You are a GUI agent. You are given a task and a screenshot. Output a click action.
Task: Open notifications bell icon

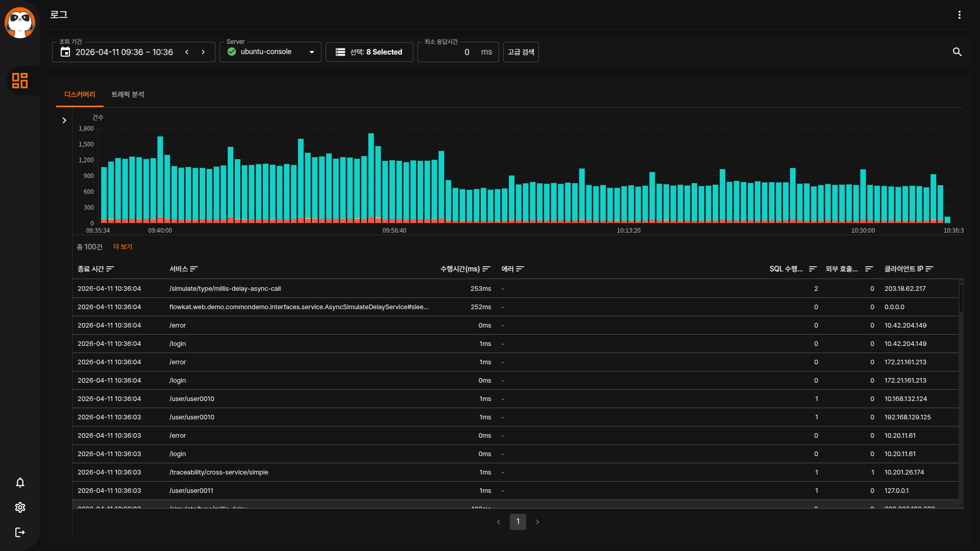20,483
